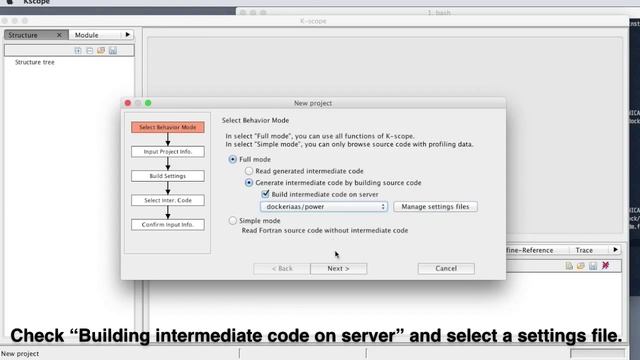Click the 'Select Behavior Mode' heading text

pyautogui.click(x=256, y=120)
